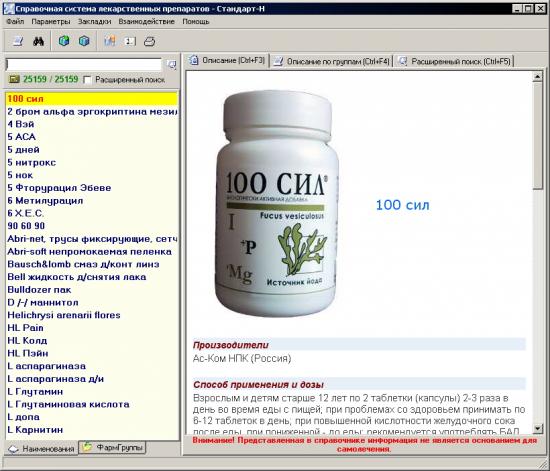Select 'Bausch&lomb смаз д/конт линз' entry

click(x=92, y=264)
